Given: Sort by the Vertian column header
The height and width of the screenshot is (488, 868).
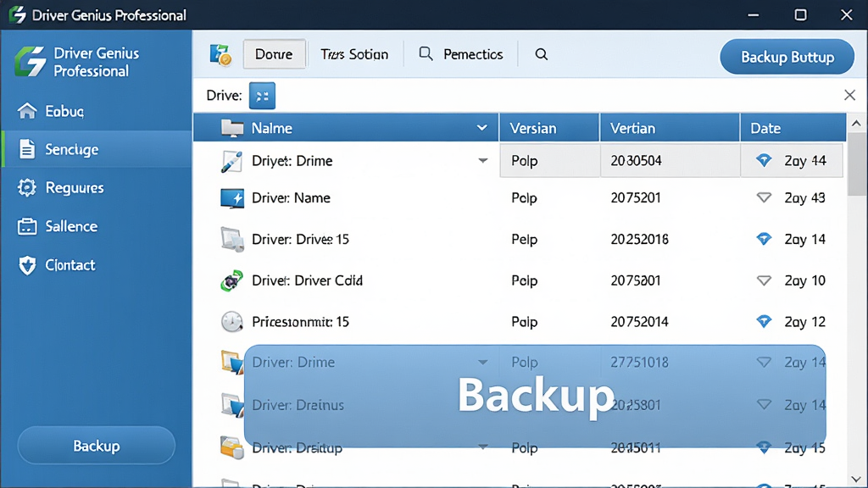Looking at the screenshot, I should pos(670,128).
